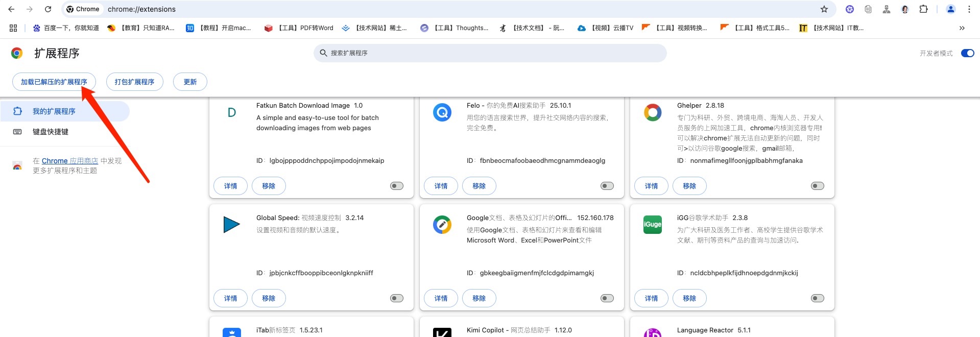Open 【工具】格式工具5 bookmark
Viewport: 980px width, 337px height.
(755, 28)
